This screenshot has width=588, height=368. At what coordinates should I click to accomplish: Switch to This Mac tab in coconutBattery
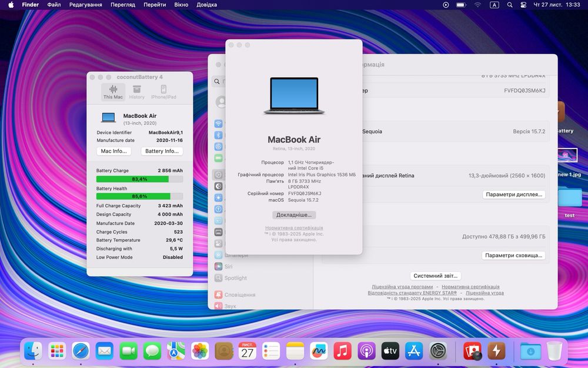(113, 92)
